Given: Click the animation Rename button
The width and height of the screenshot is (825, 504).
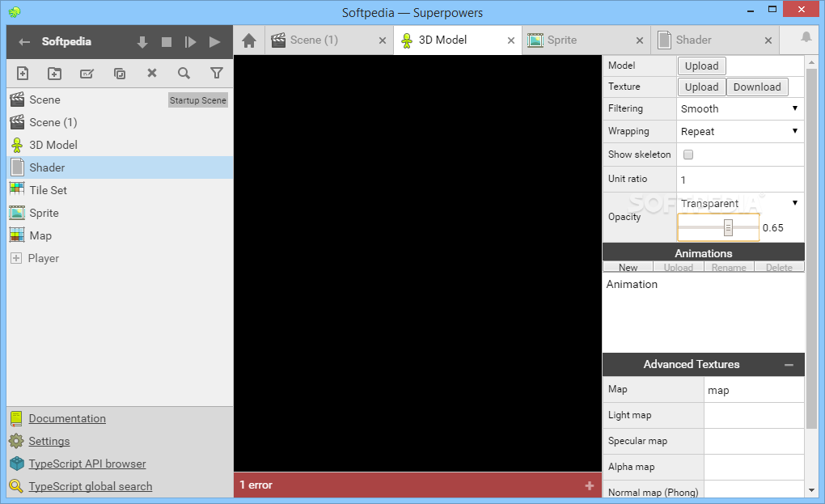Looking at the screenshot, I should tap(729, 267).
